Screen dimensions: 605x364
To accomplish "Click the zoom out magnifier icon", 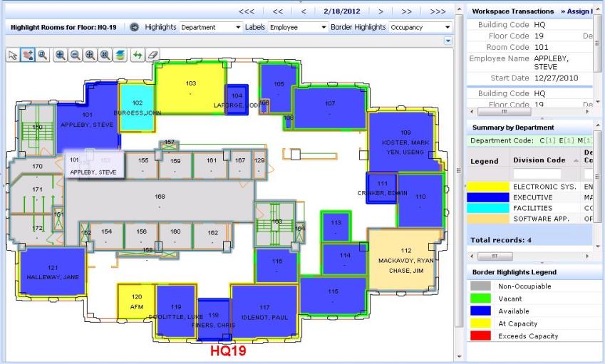I will (x=76, y=54).
